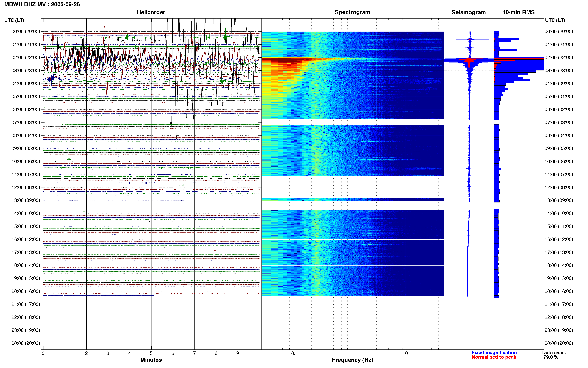The width and height of the screenshot is (588, 368).
Task: Click the left 13:00 (09:00) time label
Action: (26, 200)
